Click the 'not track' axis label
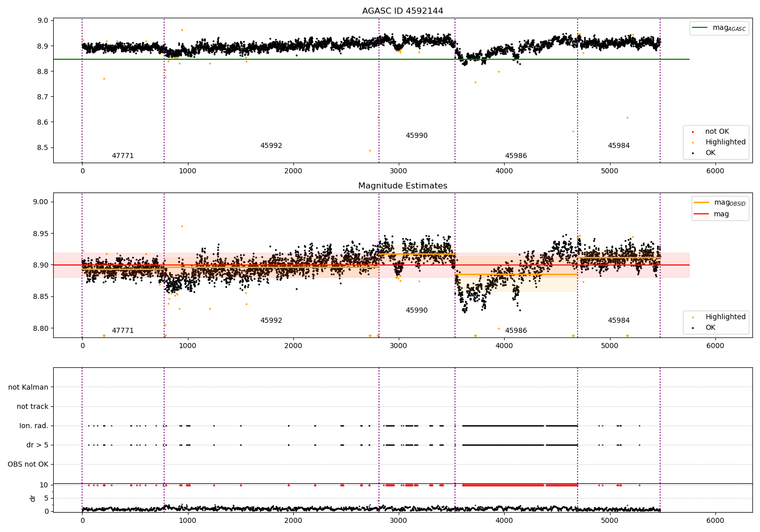 coord(32,407)
